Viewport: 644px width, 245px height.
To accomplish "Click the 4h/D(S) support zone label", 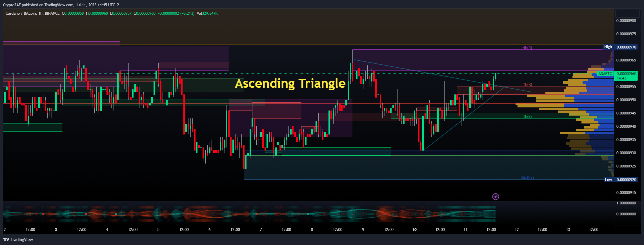I will pos(527,177).
